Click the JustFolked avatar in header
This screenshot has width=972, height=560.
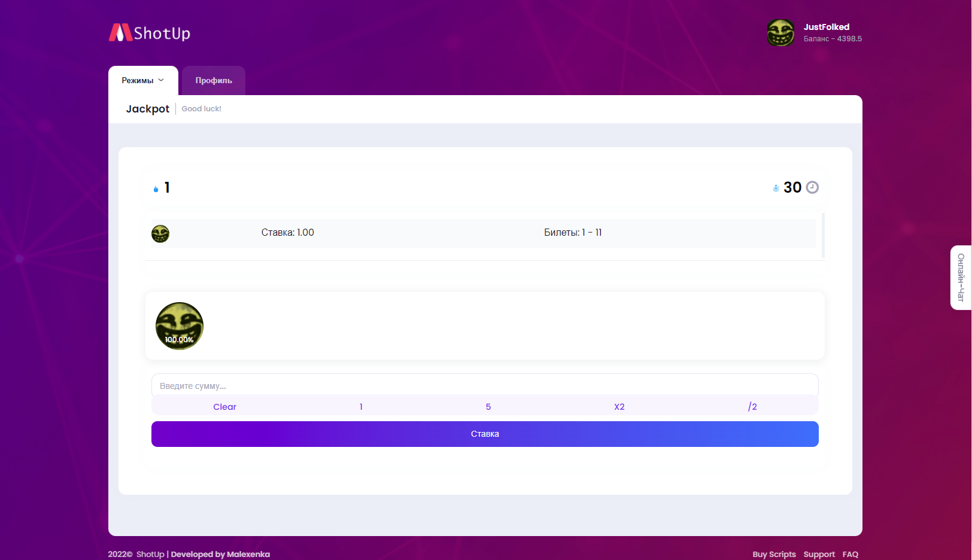[780, 33]
